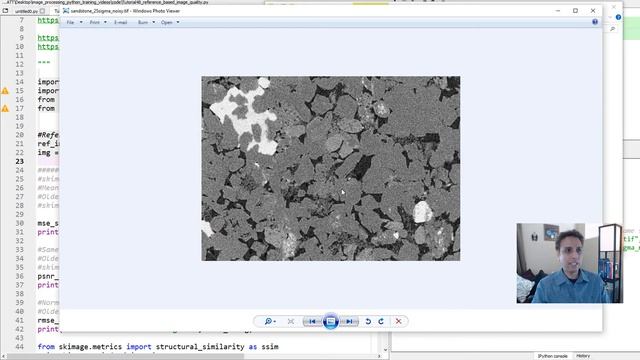Switch to History tab
The width and height of the screenshot is (640, 360).
click(x=583, y=356)
